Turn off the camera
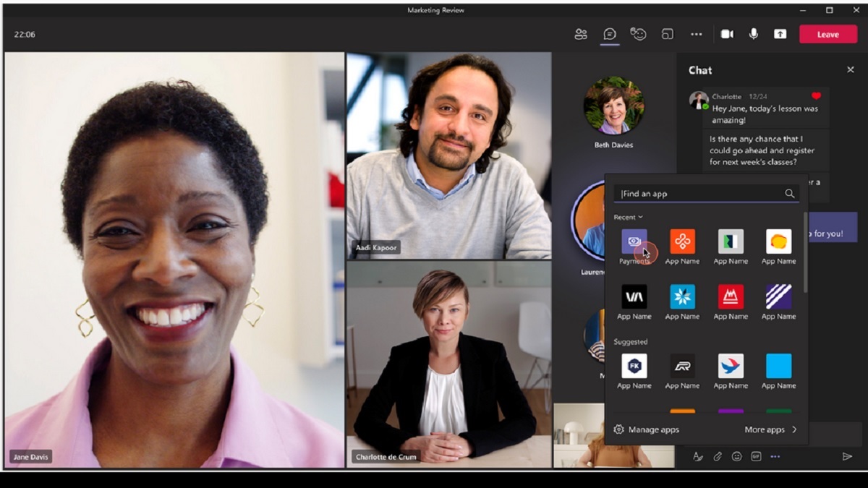 coord(728,34)
